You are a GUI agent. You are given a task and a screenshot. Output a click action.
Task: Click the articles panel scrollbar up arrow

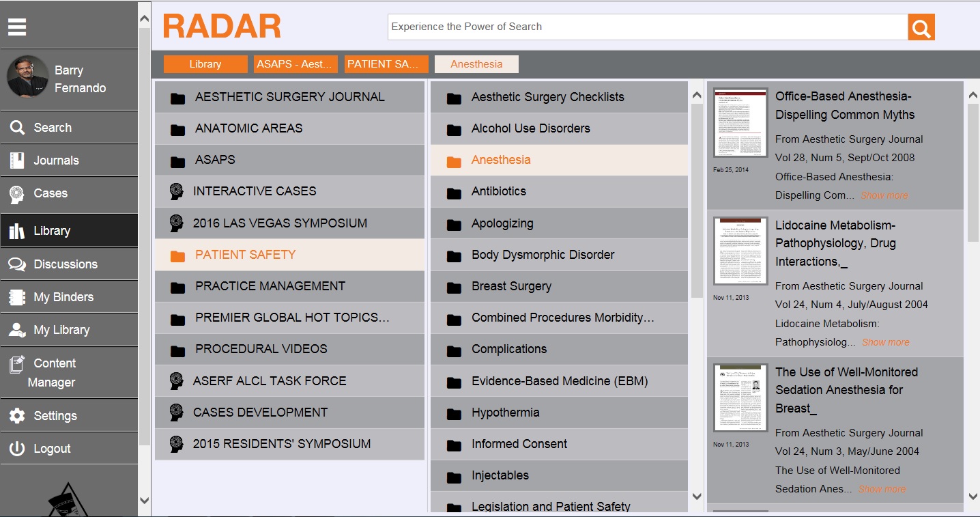click(973, 96)
